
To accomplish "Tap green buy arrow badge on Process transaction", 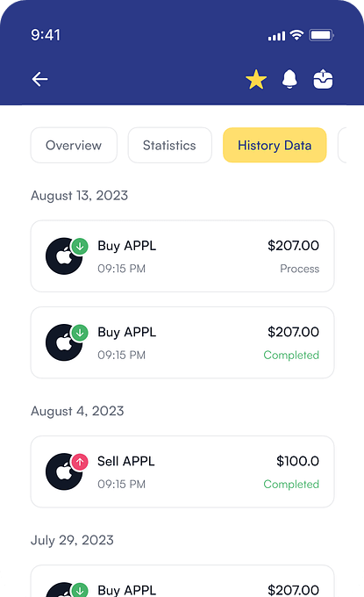I will [x=80, y=247].
